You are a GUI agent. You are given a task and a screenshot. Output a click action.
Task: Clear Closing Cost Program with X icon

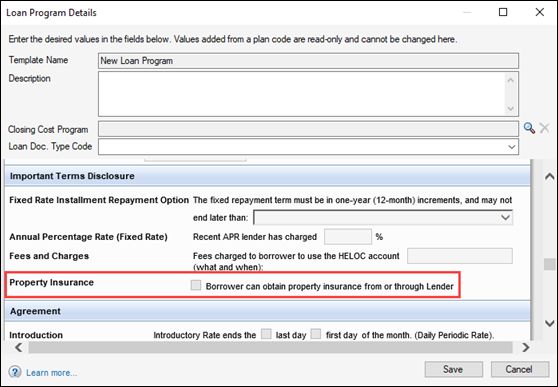[544, 128]
